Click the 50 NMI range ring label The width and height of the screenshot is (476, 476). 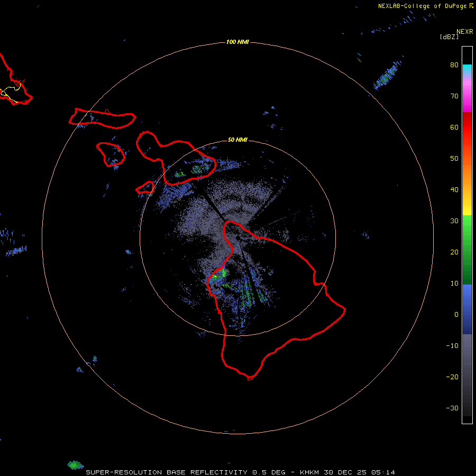(237, 140)
